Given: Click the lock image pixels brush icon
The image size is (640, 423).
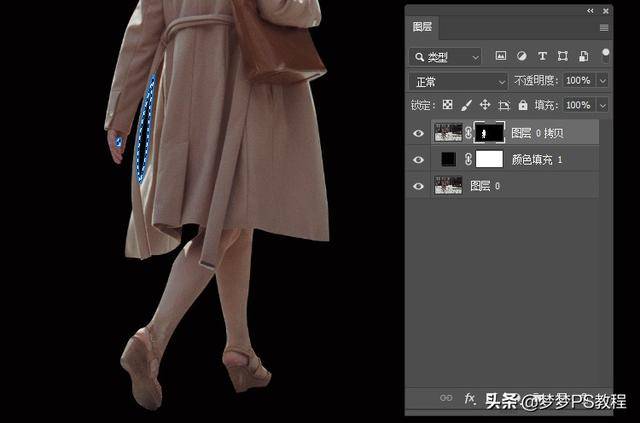Looking at the screenshot, I should 466,105.
